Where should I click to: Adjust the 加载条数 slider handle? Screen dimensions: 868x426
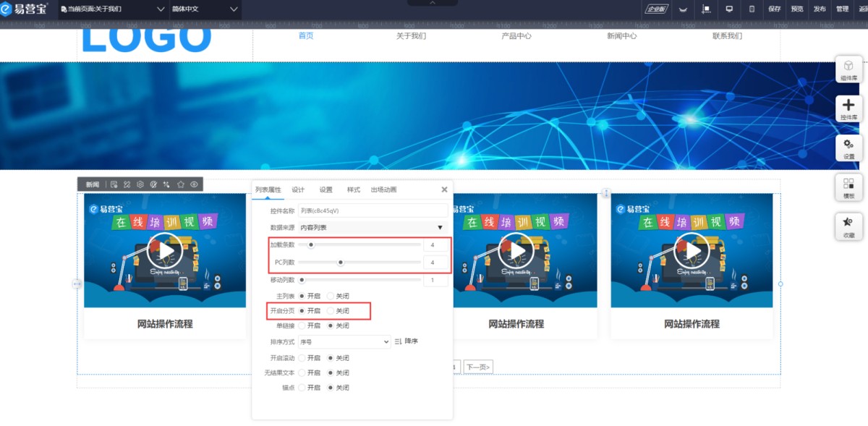(x=311, y=244)
